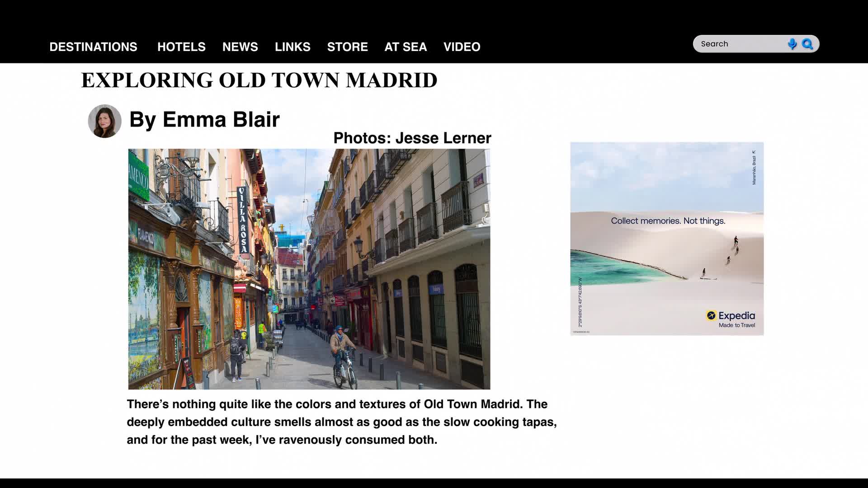This screenshot has height=488, width=868.
Task: Click the By Emma Blair author name
Action: pyautogui.click(x=204, y=120)
